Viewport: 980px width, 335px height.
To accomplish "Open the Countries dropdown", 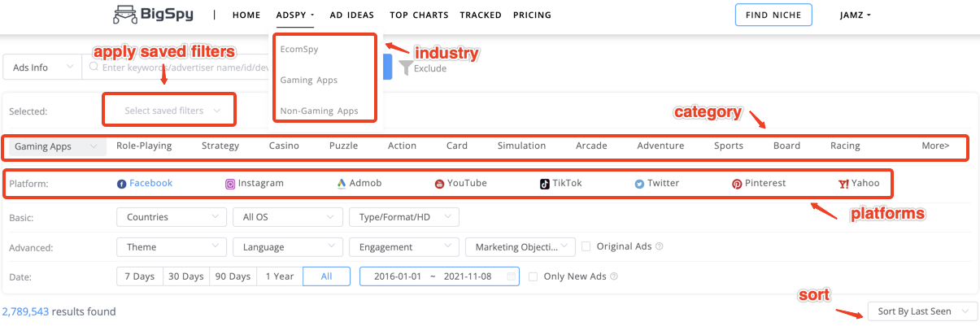I will pyautogui.click(x=172, y=217).
